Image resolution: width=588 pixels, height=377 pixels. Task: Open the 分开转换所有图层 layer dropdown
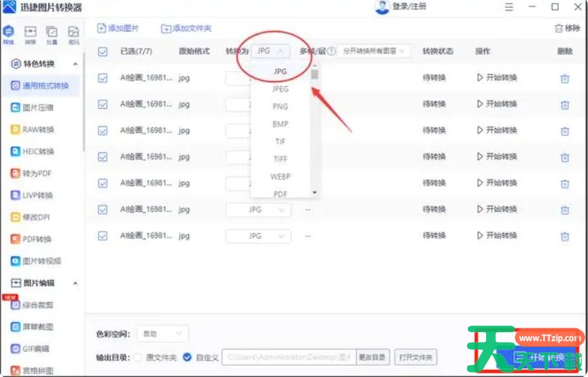point(374,51)
